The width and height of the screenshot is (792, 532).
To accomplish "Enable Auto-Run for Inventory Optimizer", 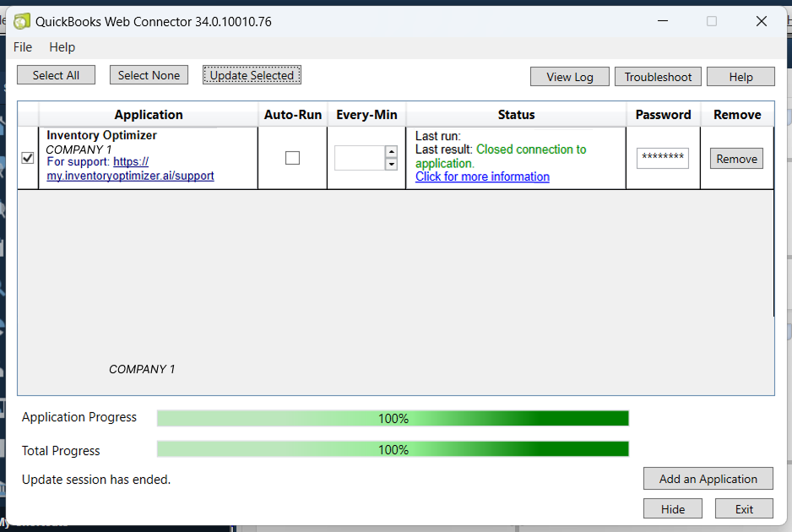I will (292, 158).
